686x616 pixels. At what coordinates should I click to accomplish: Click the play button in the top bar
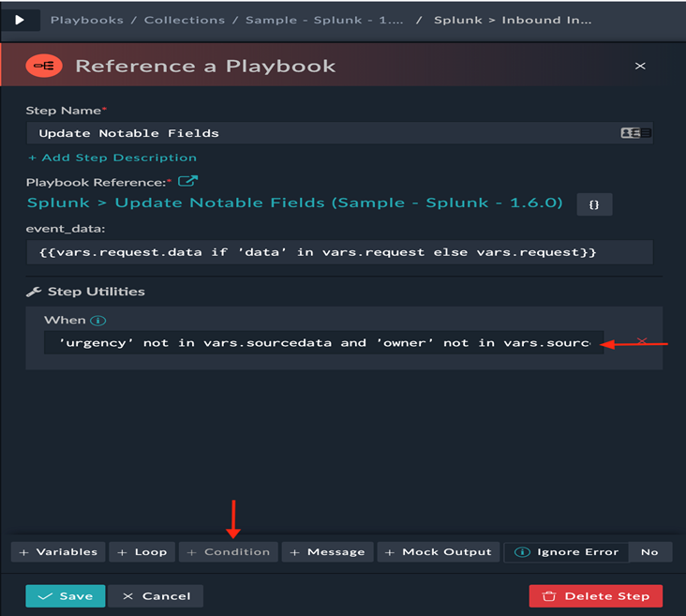pyautogui.click(x=20, y=20)
